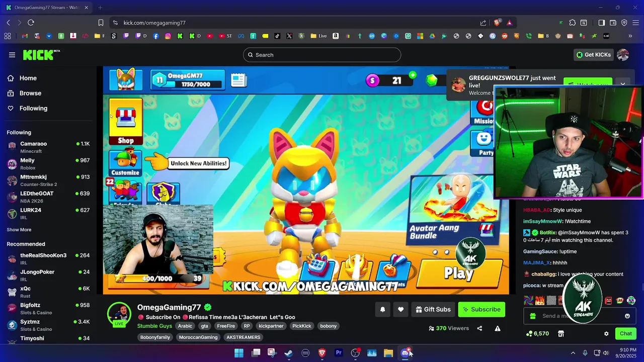This screenshot has height=362, width=644.
Task: Open Following in sidebar
Action: 33,108
